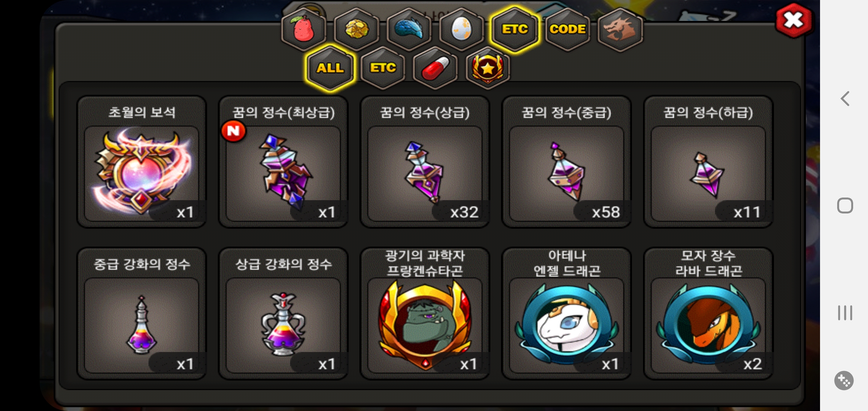Select the new 꿈의 정수(최상급) item
Viewport: 868px width, 411px height.
click(x=283, y=162)
